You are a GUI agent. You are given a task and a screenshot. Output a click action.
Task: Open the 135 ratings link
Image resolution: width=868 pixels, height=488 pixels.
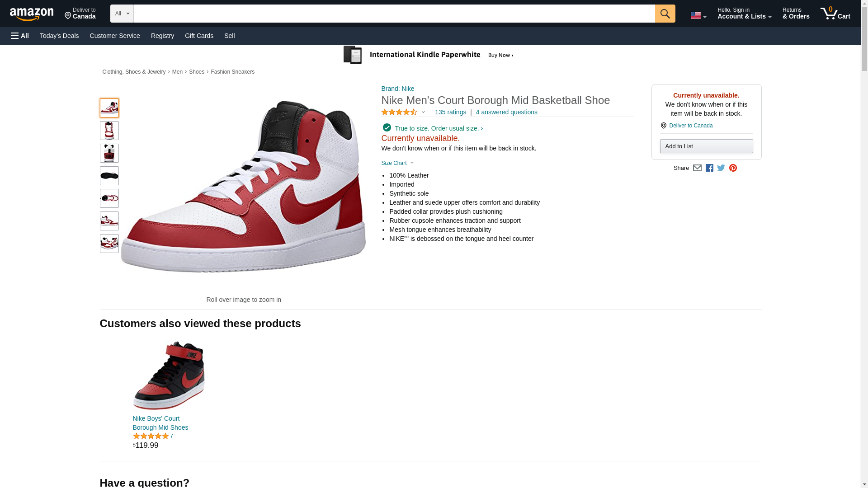pyautogui.click(x=450, y=112)
